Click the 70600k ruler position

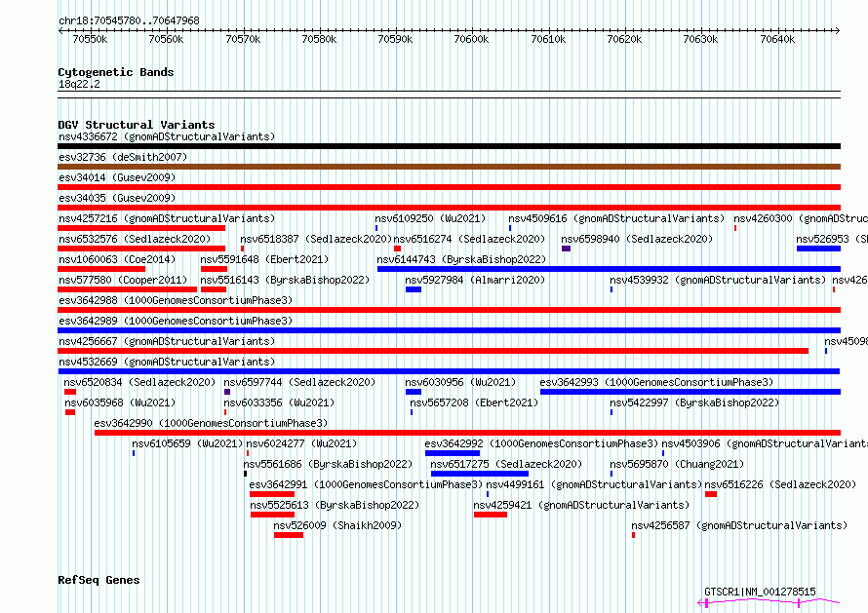pos(472,39)
